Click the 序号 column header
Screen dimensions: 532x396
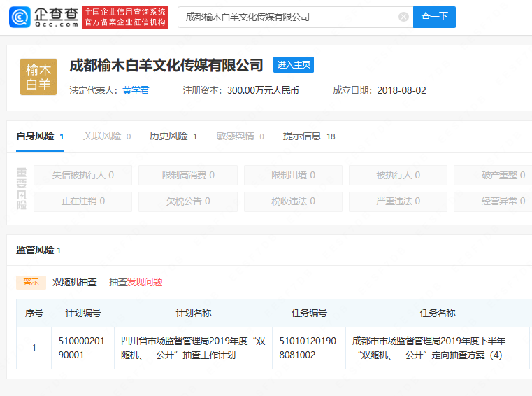[x=34, y=313]
